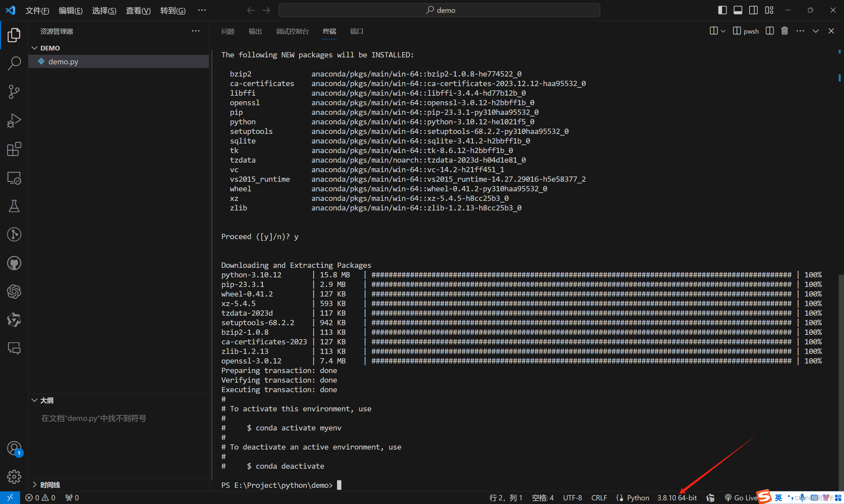The image size is (844, 504).
Task: Maximize panel size chevron
Action: [816, 31]
